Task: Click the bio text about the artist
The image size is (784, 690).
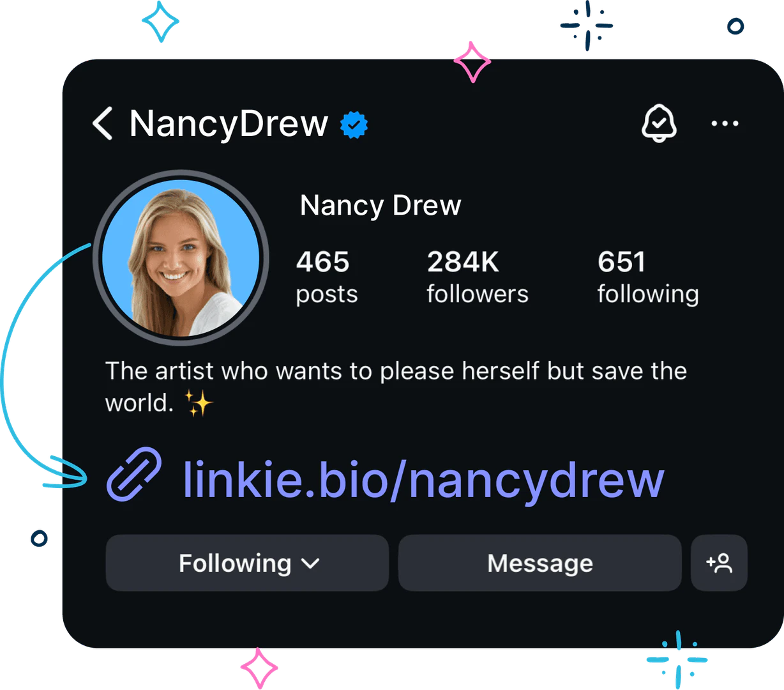Action: click(x=396, y=387)
